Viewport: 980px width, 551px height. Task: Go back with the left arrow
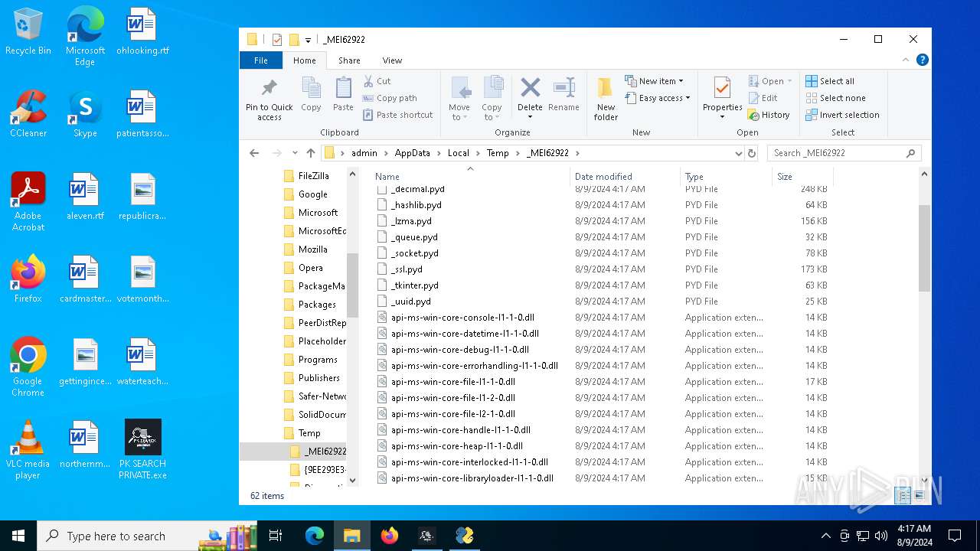(254, 153)
